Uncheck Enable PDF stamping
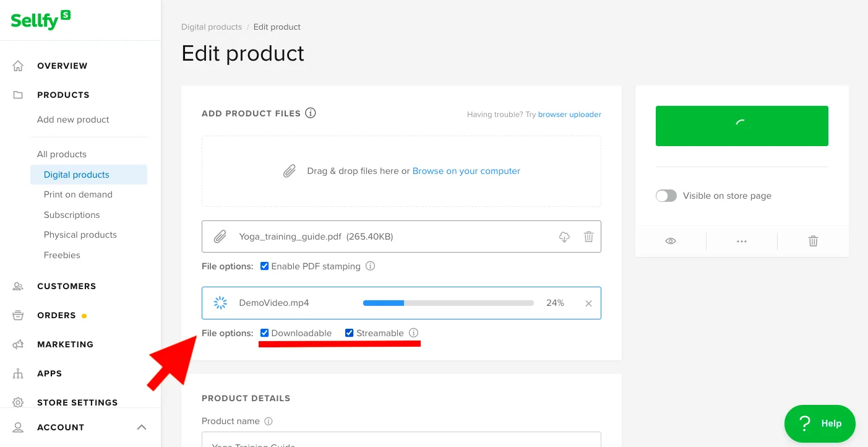Screen dimensions: 868x447 coord(265,266)
